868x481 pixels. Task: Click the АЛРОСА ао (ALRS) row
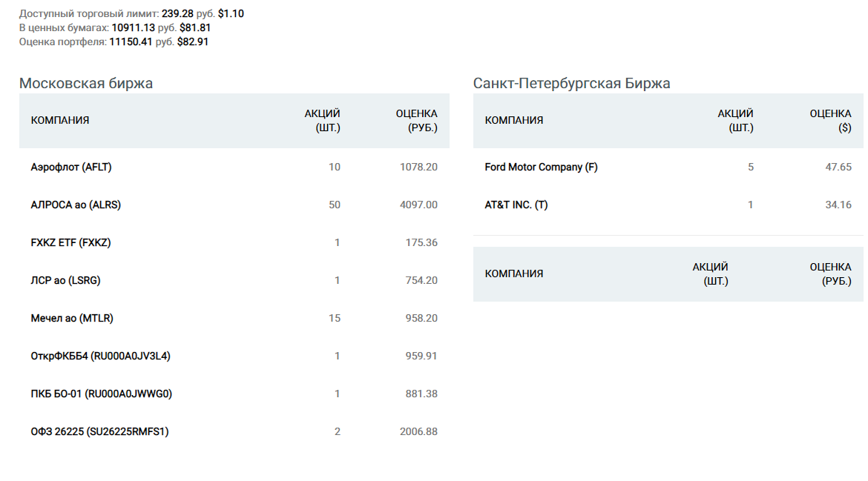coord(76,205)
